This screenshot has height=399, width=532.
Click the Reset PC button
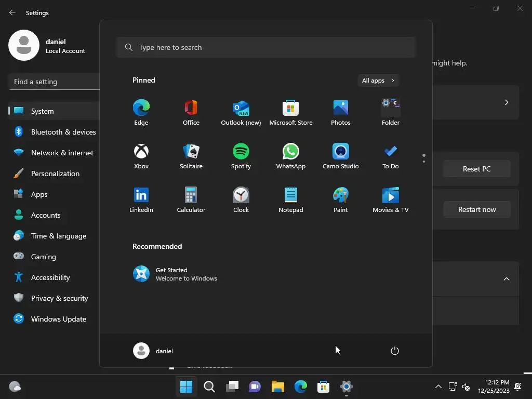[477, 169]
